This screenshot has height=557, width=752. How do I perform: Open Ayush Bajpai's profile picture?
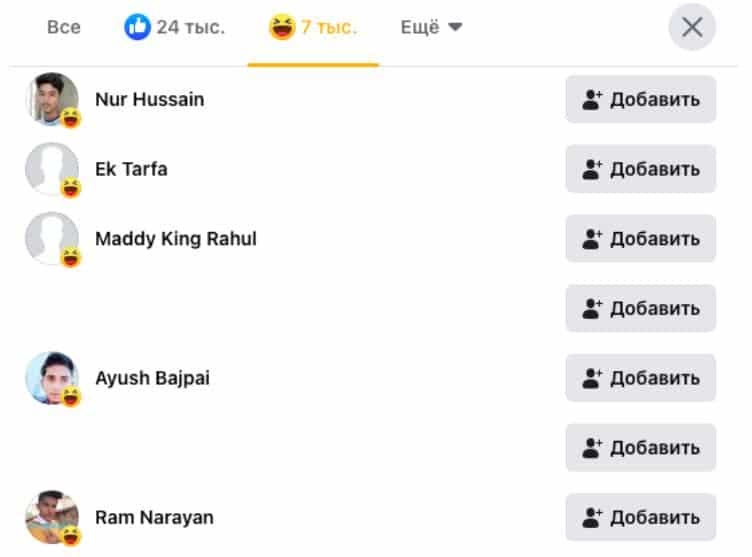tap(52, 378)
